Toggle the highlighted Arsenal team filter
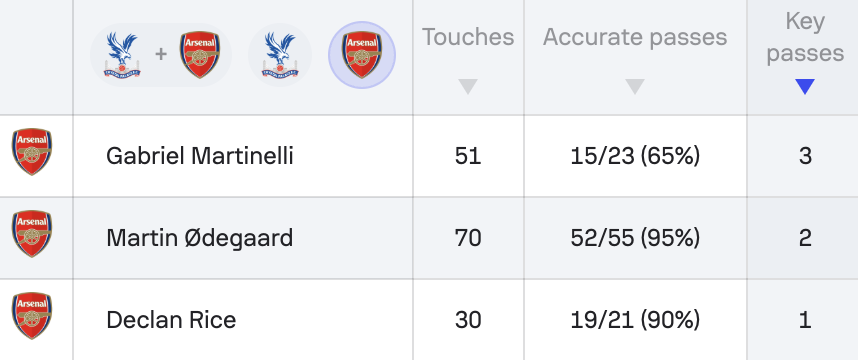Image resolution: width=858 pixels, height=360 pixels. click(362, 55)
